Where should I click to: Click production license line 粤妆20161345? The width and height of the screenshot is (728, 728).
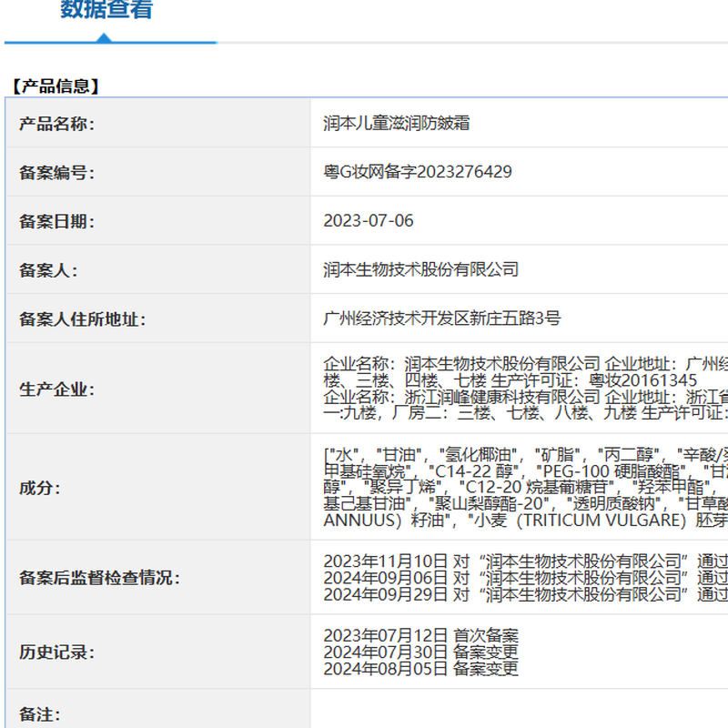(511, 380)
